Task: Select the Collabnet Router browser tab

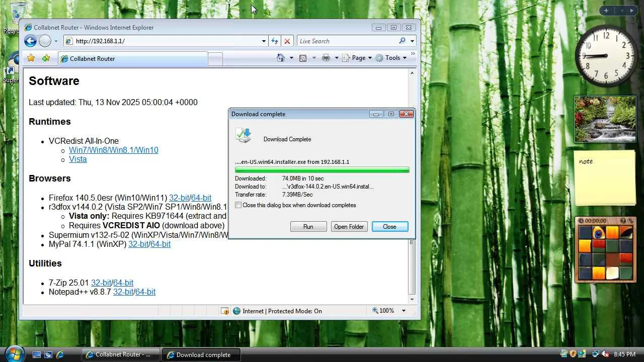Action: click(x=133, y=59)
